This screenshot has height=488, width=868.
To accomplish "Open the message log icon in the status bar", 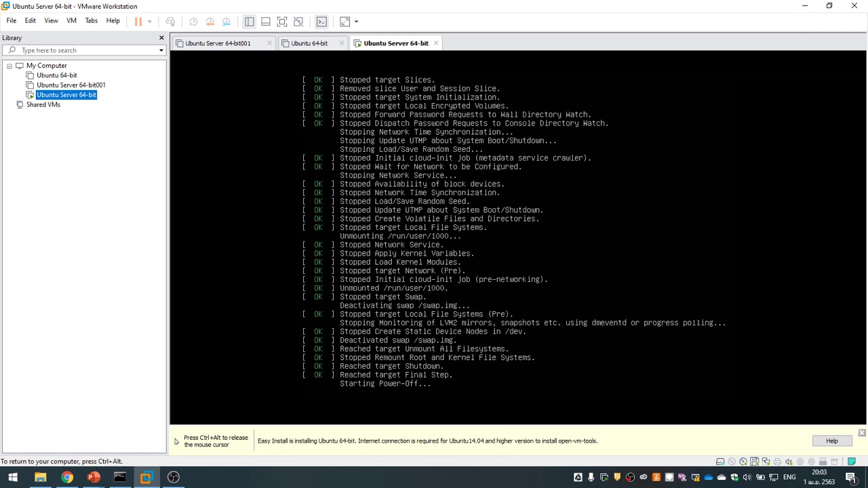I will (x=852, y=462).
